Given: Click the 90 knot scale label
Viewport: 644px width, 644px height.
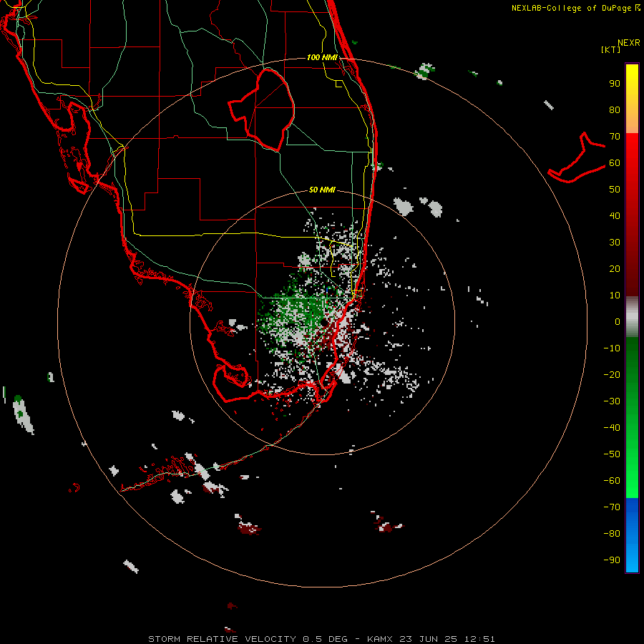Looking at the screenshot, I should [x=615, y=84].
